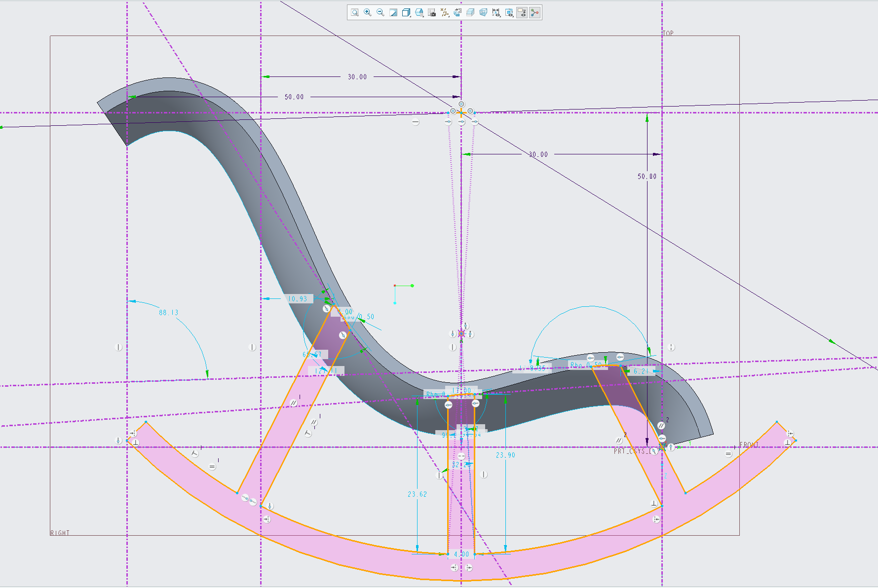This screenshot has height=588, width=878.
Task: Select the 4.00 dimension at bottom
Action: click(461, 554)
